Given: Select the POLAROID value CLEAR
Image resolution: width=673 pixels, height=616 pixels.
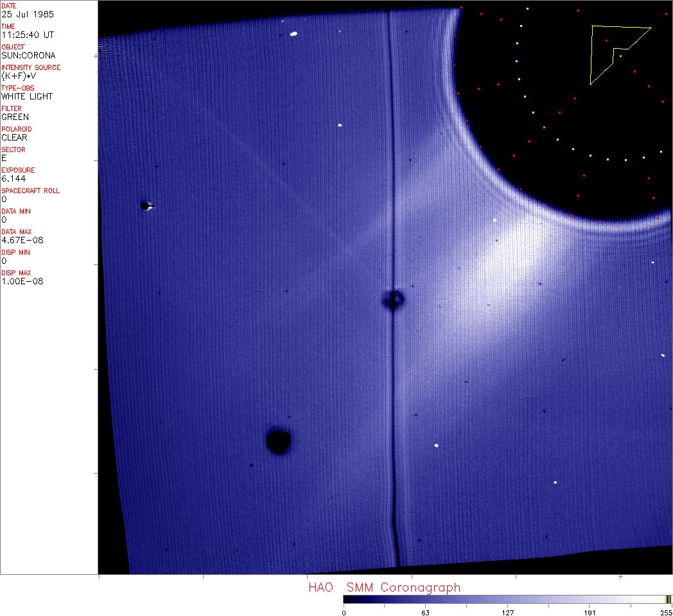Looking at the screenshot, I should (x=14, y=137).
